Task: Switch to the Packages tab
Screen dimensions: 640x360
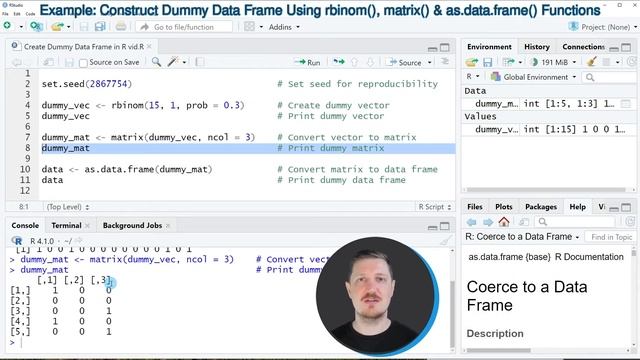Action: tap(541, 207)
